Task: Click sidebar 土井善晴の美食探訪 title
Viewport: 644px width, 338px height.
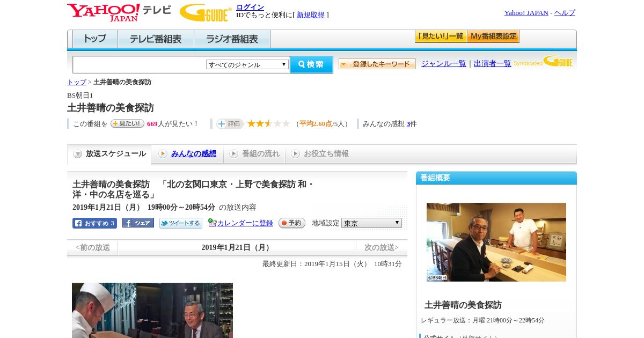Action: (463, 305)
